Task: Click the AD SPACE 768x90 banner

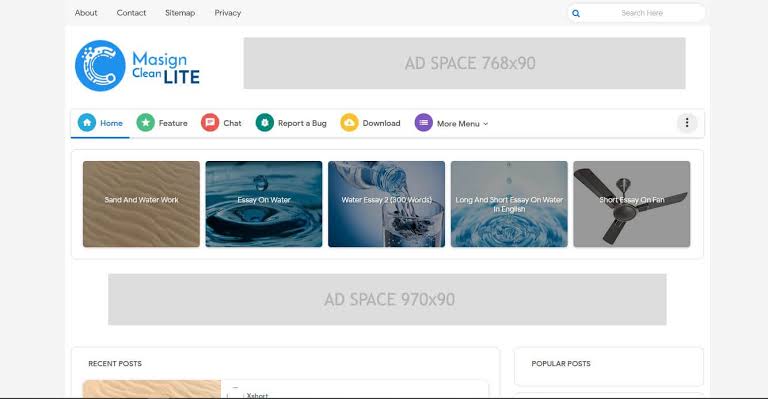Action: tap(464, 63)
